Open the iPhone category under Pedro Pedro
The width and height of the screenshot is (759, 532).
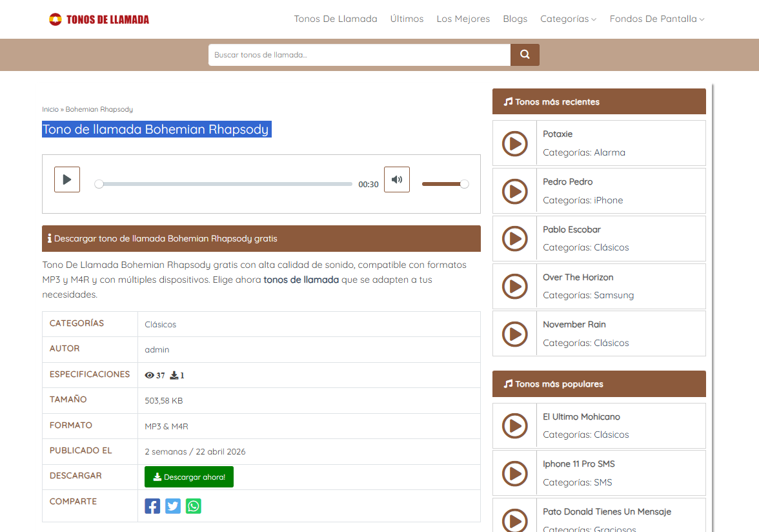point(609,200)
